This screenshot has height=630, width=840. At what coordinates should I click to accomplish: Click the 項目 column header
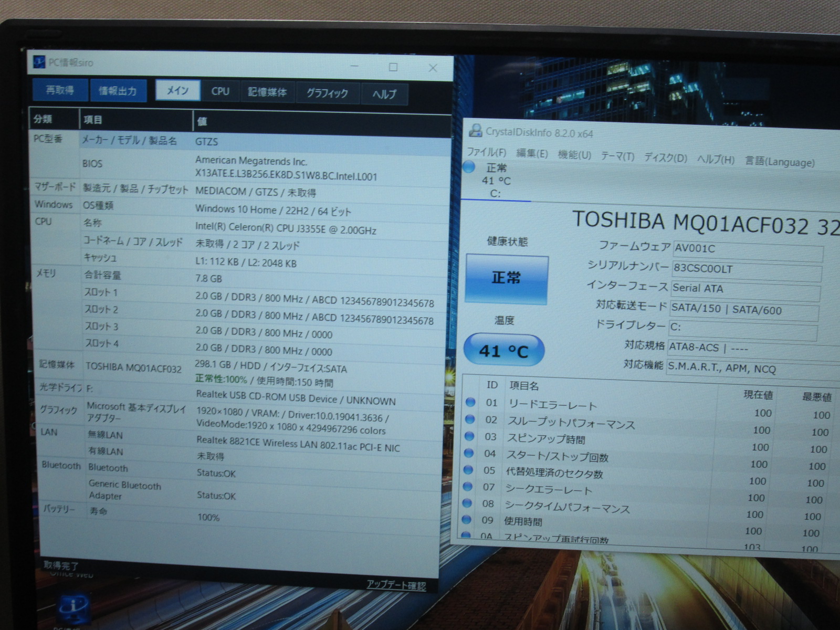coord(136,120)
